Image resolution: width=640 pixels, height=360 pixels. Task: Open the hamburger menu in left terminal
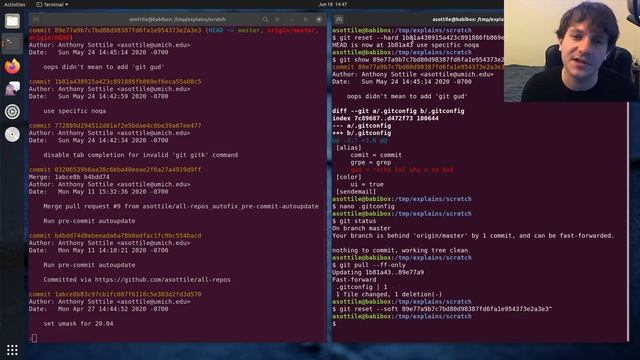(278, 19)
